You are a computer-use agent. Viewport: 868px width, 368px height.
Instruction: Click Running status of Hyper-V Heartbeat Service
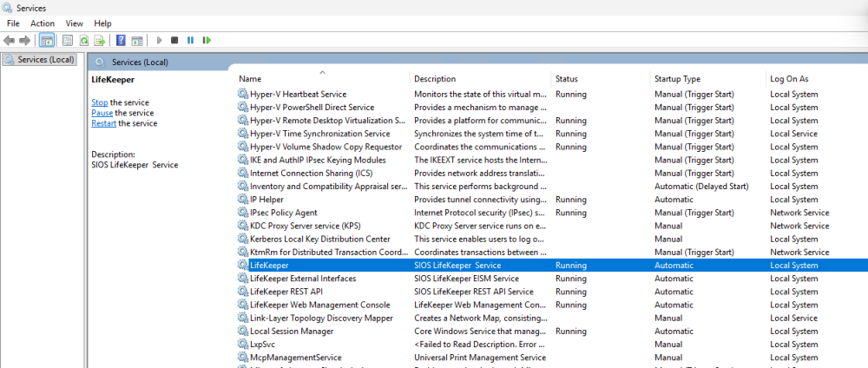[x=571, y=94]
